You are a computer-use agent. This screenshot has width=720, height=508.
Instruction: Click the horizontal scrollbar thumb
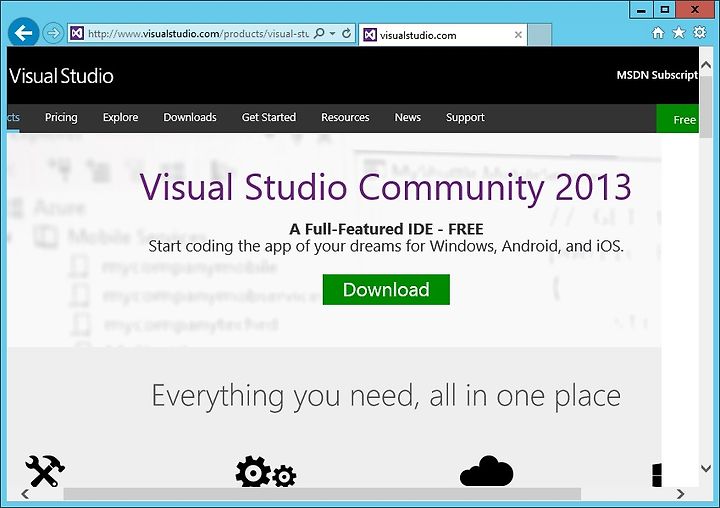(x=322, y=494)
